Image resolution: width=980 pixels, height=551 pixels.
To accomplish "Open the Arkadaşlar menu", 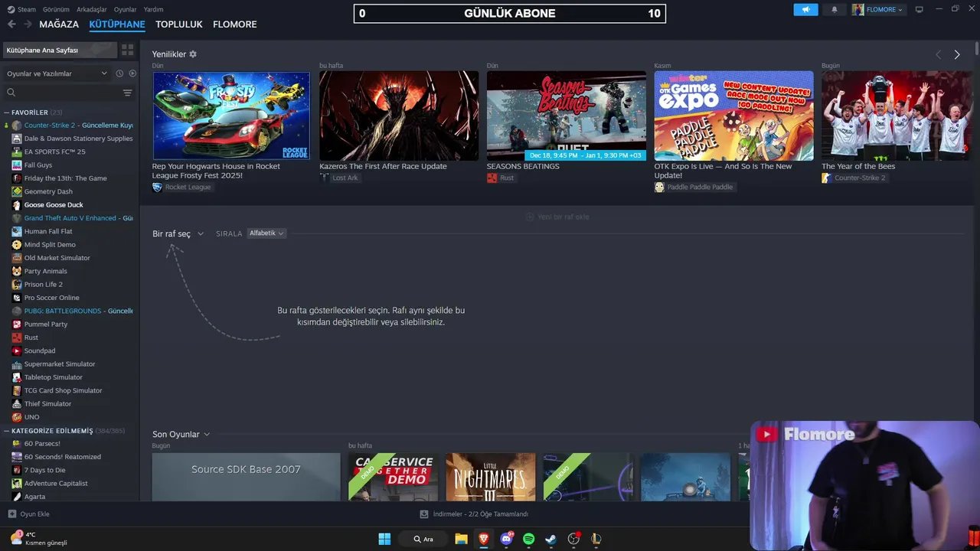I will (92, 9).
